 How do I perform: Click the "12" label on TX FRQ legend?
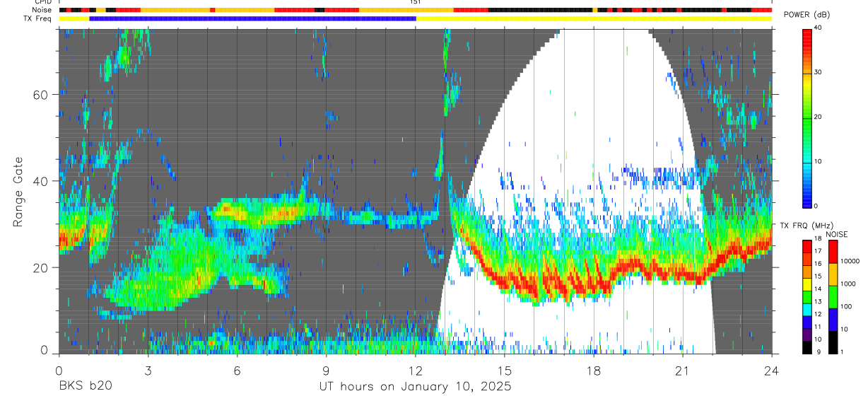point(818,315)
